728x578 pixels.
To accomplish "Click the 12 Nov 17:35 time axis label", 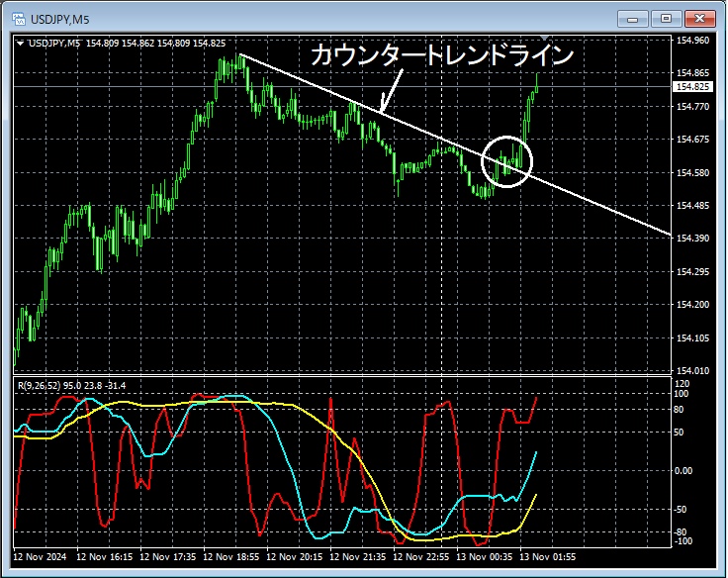I will (167, 556).
